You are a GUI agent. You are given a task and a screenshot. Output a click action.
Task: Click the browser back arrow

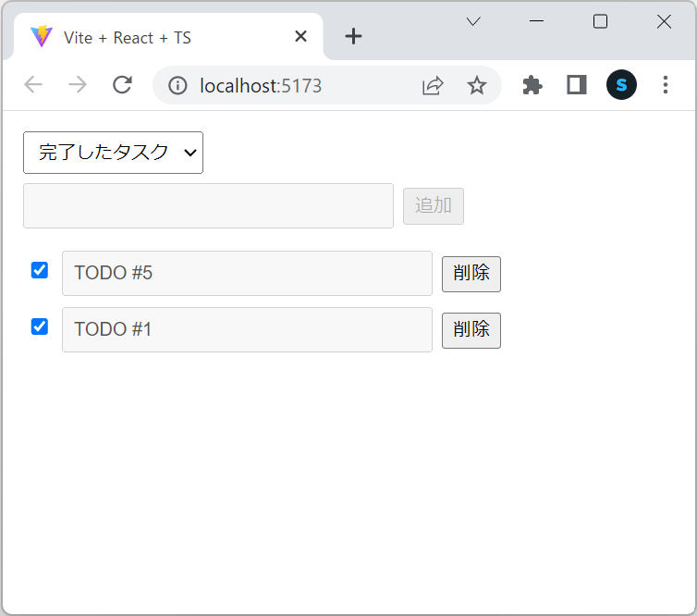click(33, 84)
